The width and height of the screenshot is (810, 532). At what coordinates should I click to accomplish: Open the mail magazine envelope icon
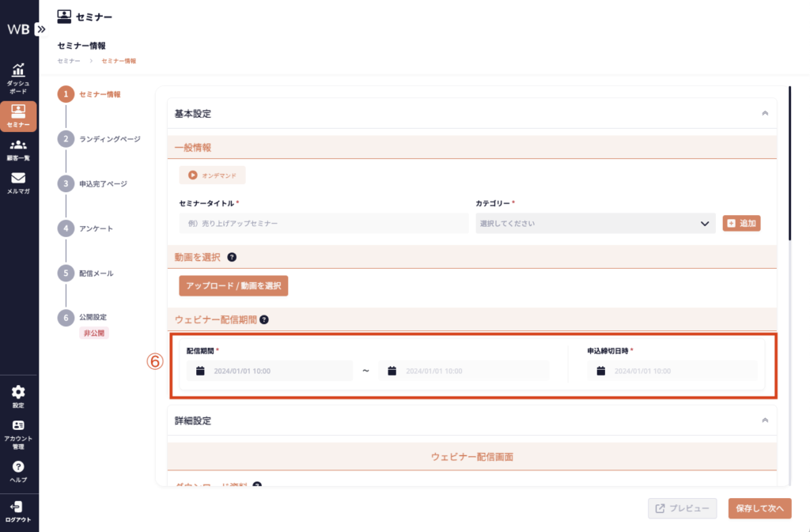18,183
